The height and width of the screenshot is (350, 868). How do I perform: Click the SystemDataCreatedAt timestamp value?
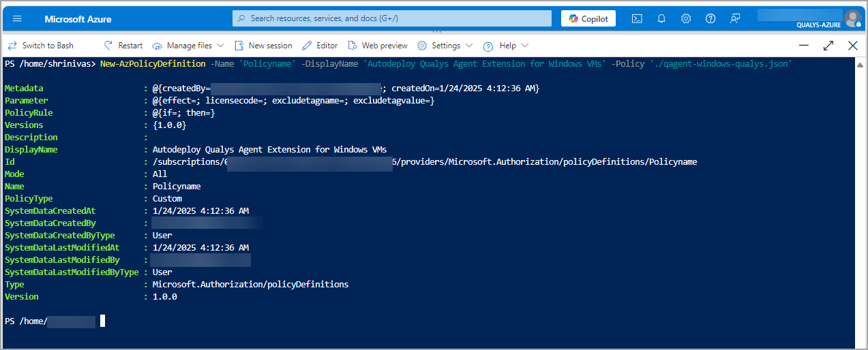pyautogui.click(x=200, y=211)
